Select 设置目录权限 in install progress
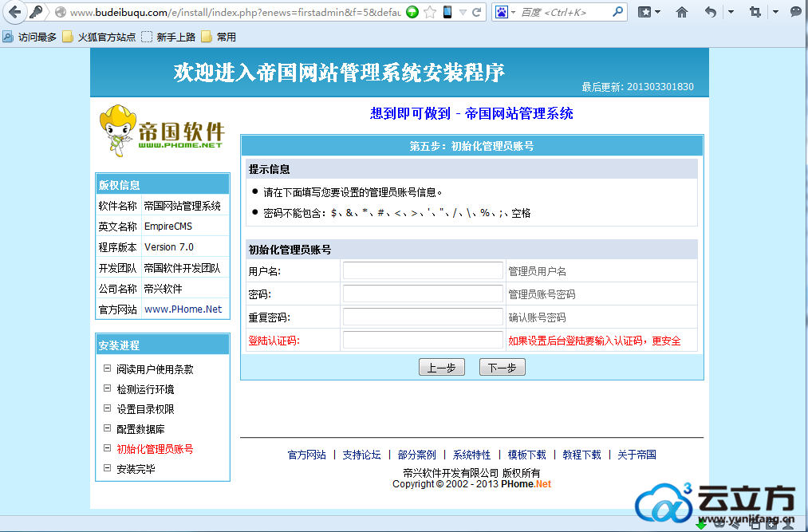808x532 pixels. (x=145, y=409)
